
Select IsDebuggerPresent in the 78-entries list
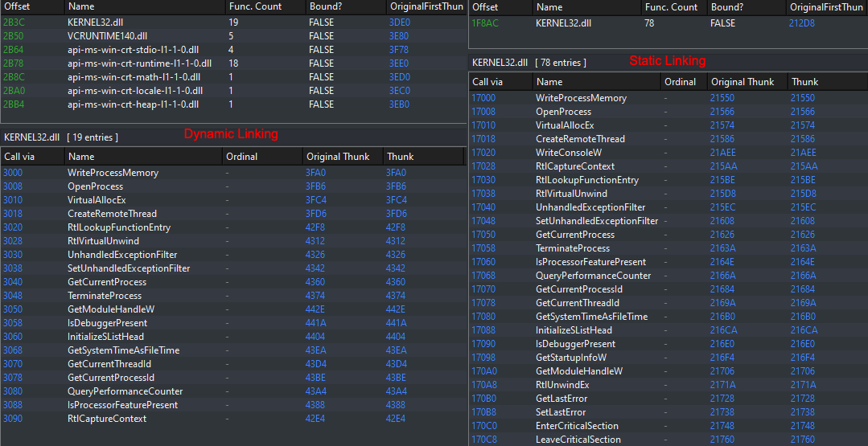point(575,344)
